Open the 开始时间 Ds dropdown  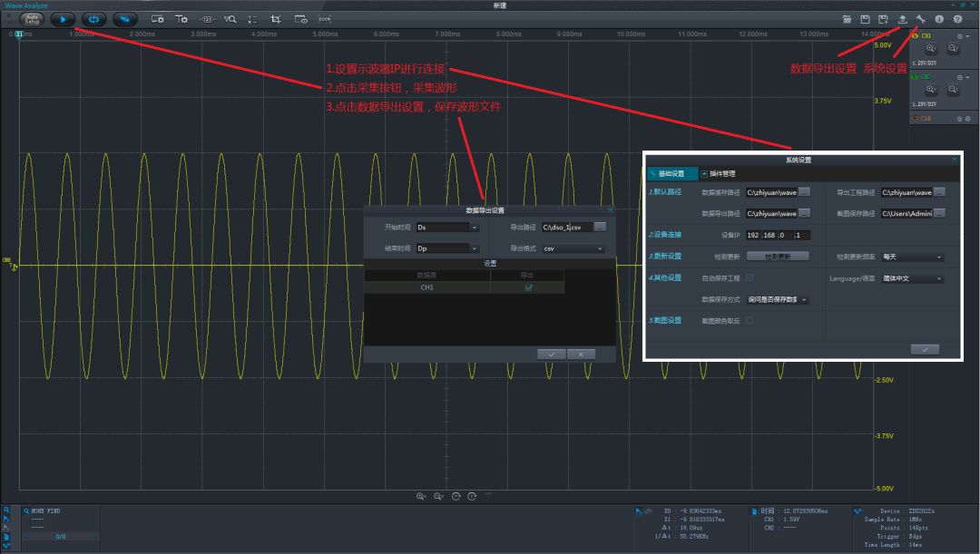(446, 228)
